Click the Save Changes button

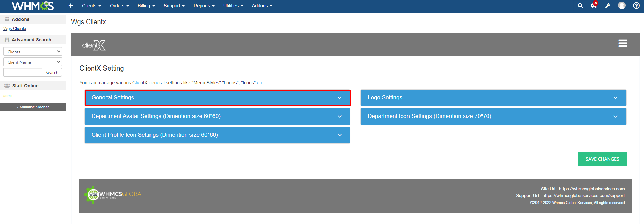click(602, 159)
